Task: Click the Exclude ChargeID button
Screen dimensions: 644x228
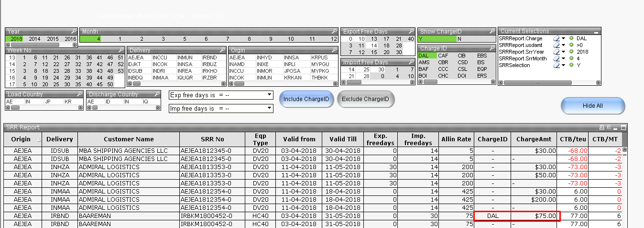Action: point(366,99)
